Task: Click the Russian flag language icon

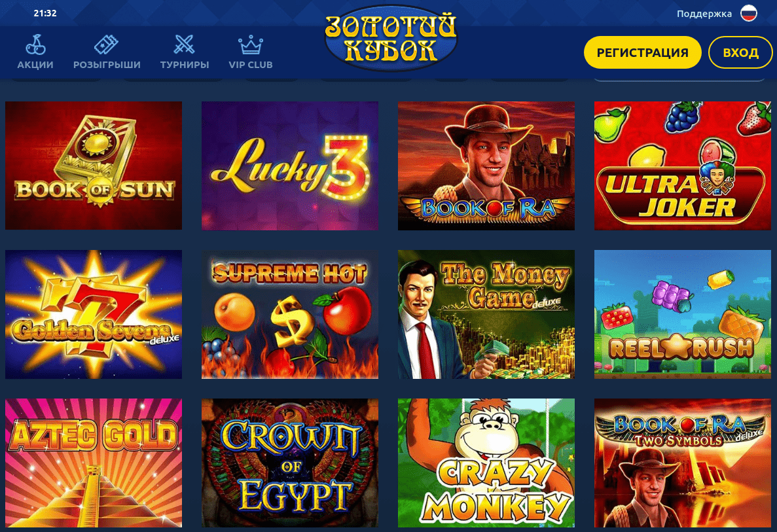Action: (x=749, y=13)
